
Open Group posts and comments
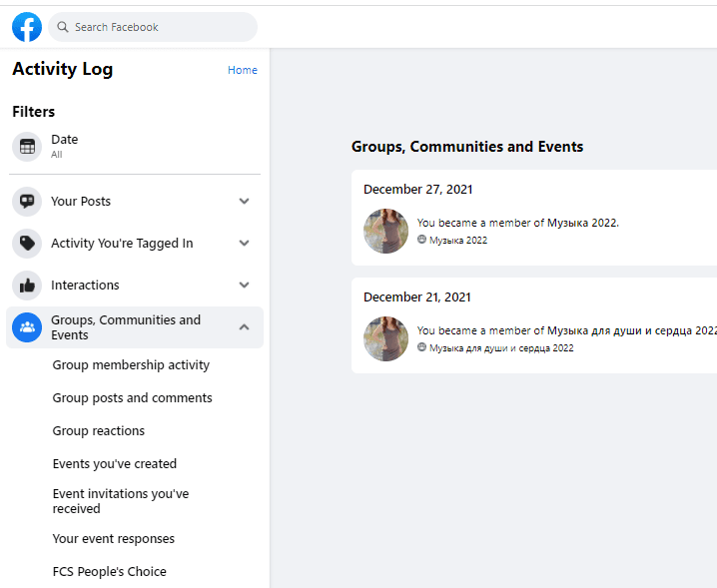(x=132, y=398)
